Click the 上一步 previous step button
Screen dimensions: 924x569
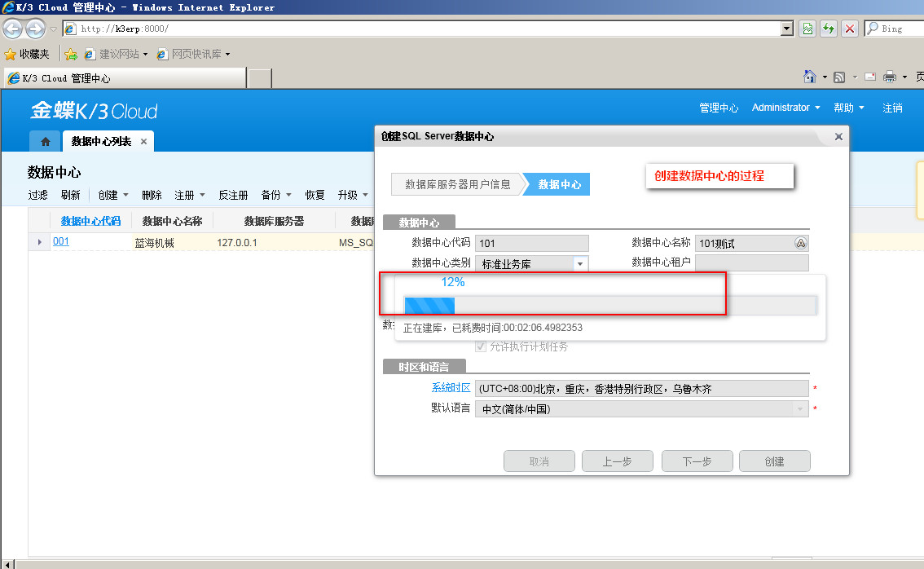617,461
